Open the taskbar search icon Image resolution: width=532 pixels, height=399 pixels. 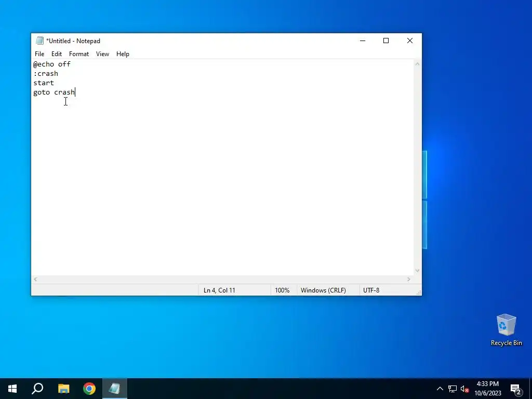pos(37,389)
